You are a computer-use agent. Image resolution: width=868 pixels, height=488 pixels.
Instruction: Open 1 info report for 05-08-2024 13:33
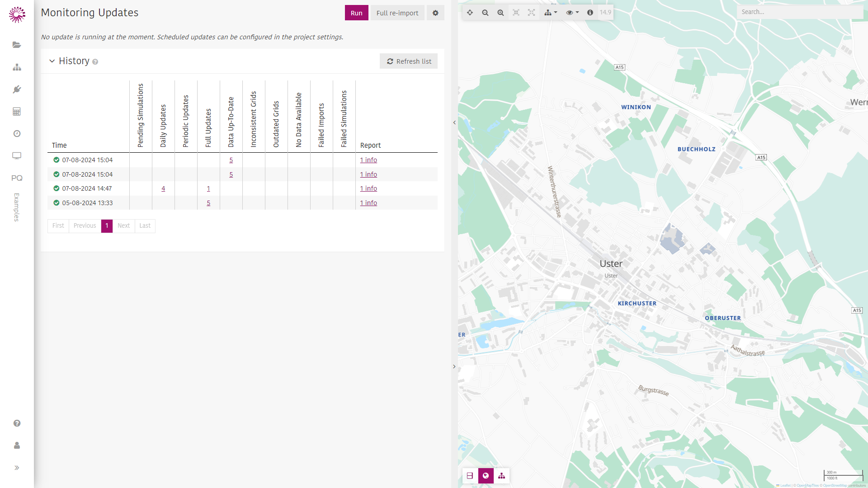click(x=368, y=203)
